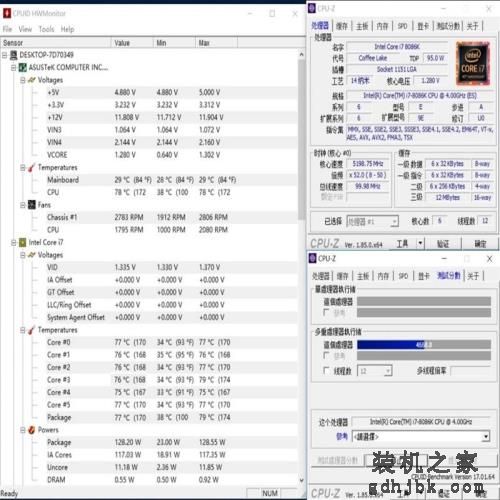
Task: Click the 验证 button in upper CPU-Z
Action: click(x=443, y=244)
